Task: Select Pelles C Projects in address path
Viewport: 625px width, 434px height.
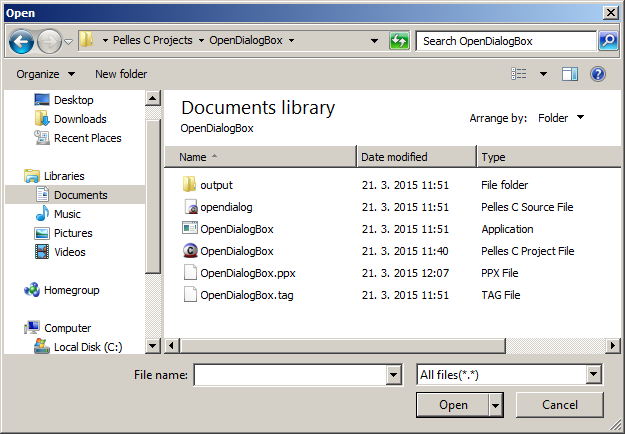Action: pyautogui.click(x=153, y=40)
